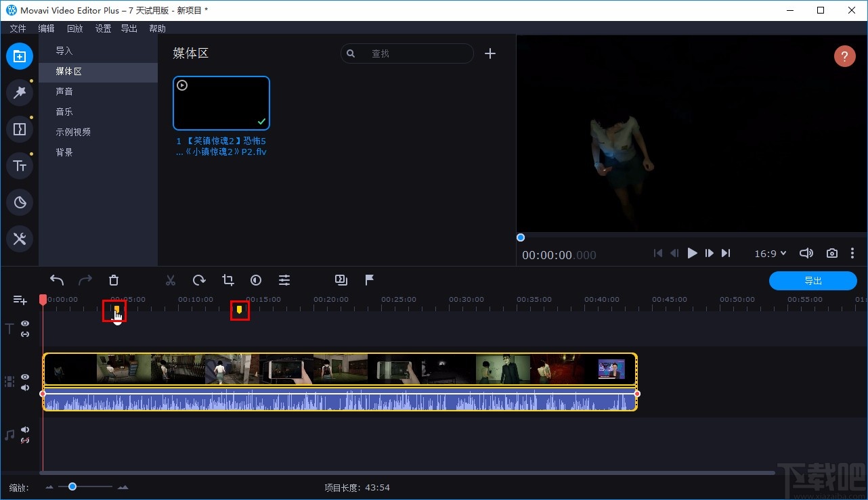
Task: Open the Import media tab in sidebar
Action: [20, 56]
